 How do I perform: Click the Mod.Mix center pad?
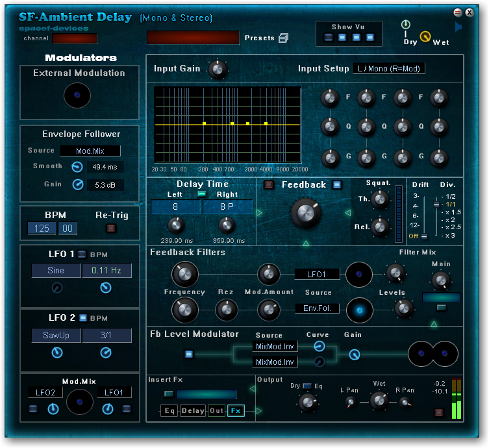coord(79,402)
